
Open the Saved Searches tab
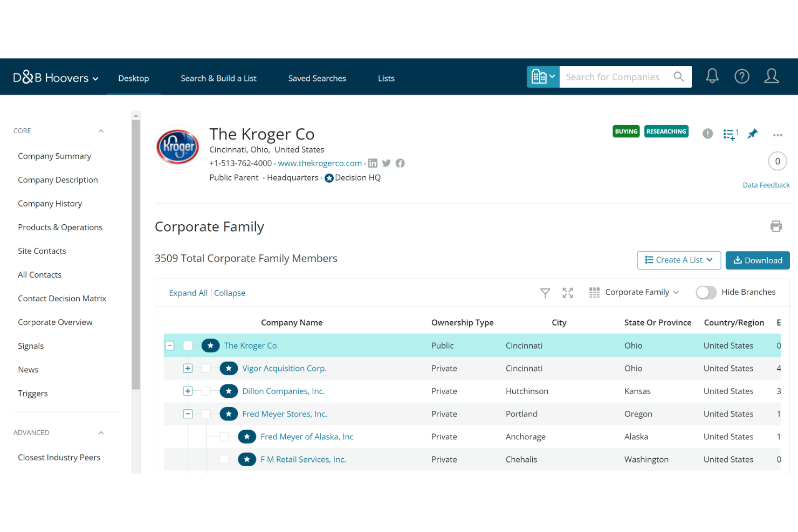(317, 78)
